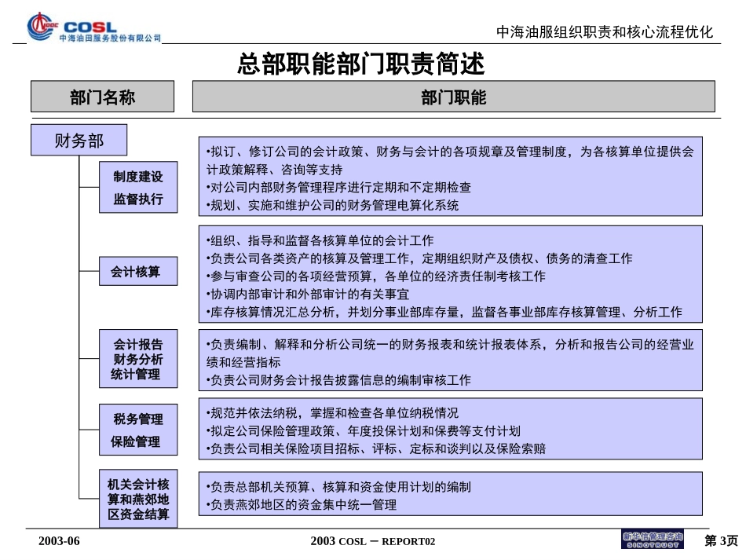
Task: Click the line 参与审查公司的各项经营预算
Action: 376,276
